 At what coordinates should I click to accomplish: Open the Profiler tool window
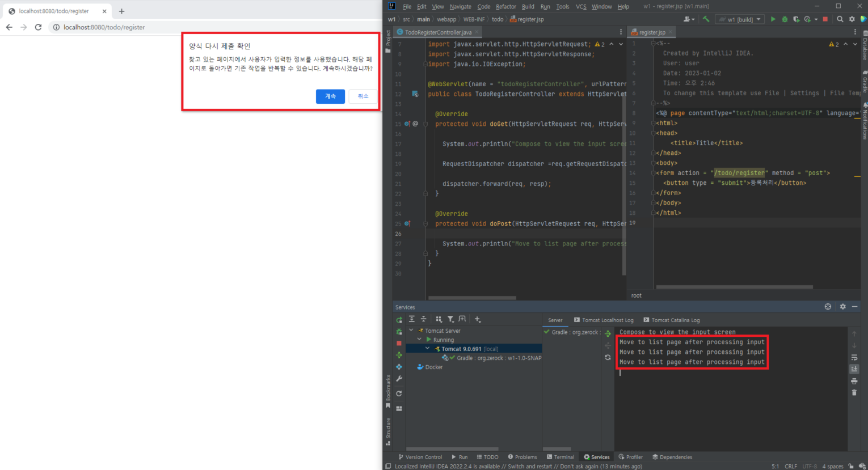(x=631, y=457)
